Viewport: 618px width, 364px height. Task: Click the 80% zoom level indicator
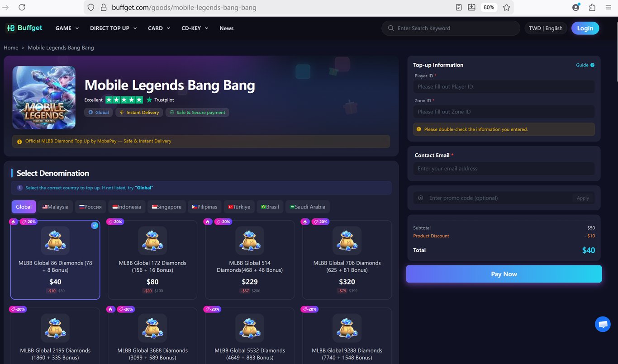tap(489, 7)
